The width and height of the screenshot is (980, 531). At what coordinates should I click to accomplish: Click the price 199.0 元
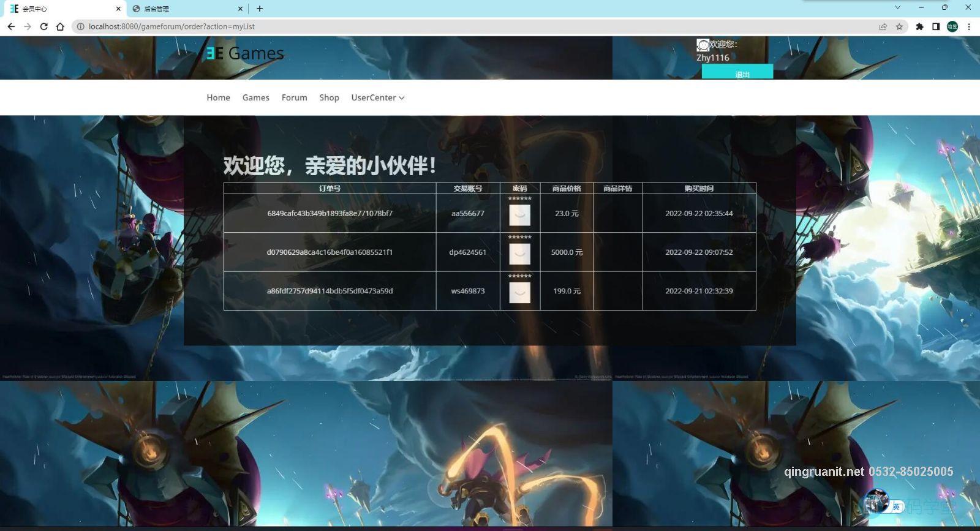pyautogui.click(x=567, y=291)
